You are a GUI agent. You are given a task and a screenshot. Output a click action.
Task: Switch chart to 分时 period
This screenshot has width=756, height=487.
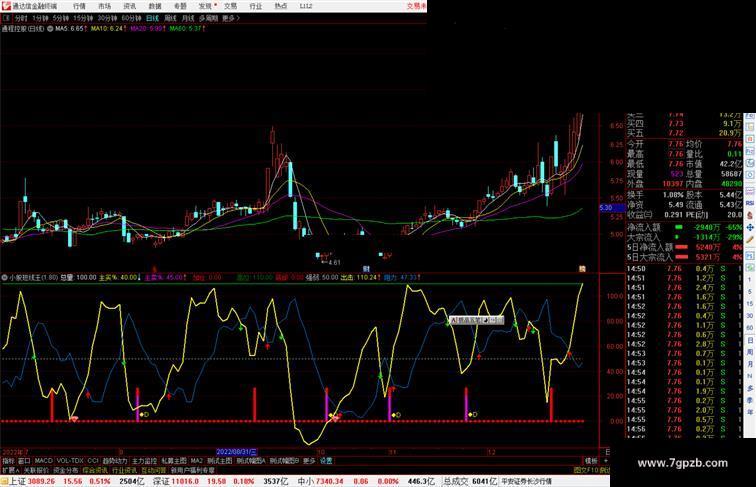coord(21,18)
